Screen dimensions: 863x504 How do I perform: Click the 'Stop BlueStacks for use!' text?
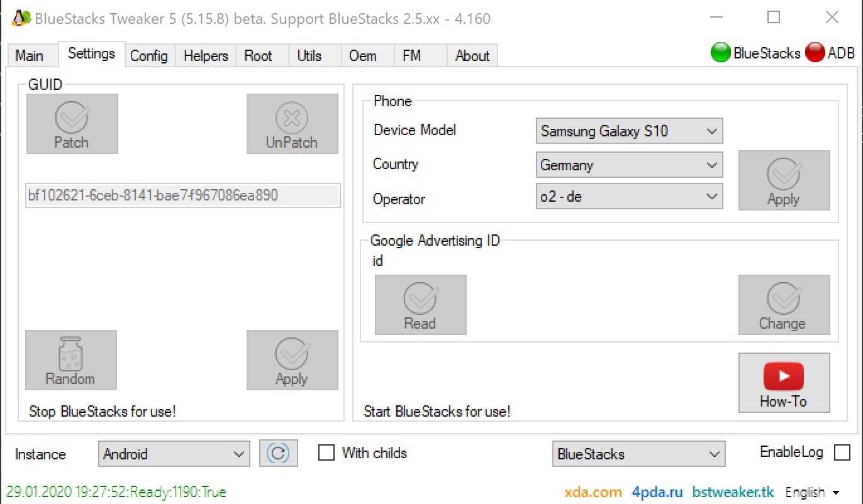[x=103, y=412]
